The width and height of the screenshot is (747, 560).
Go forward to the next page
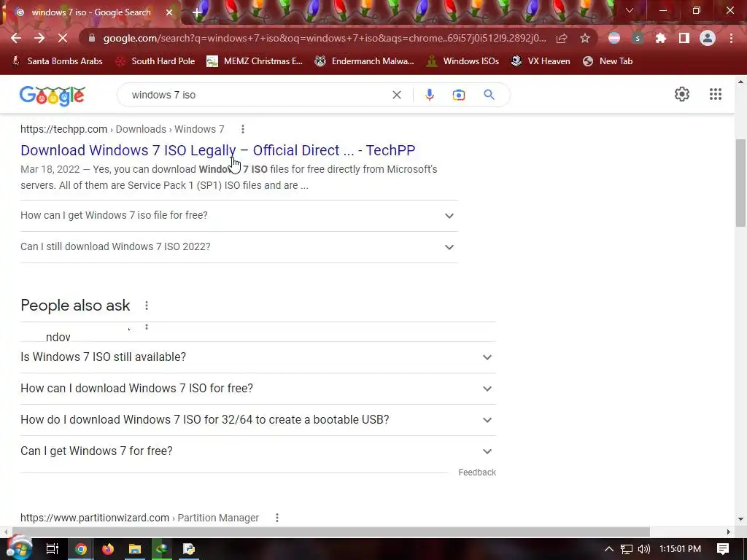(x=39, y=38)
